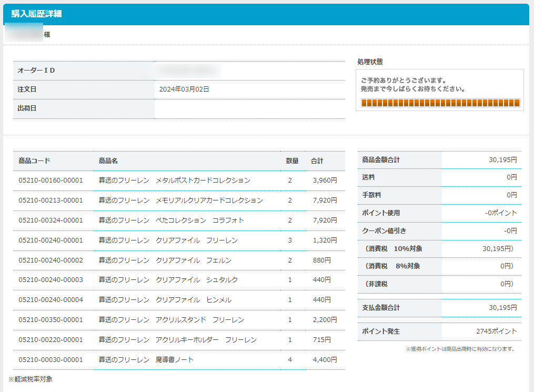The width and height of the screenshot is (534, 392).
Task: Click the 440円 total in the ヒンメル row
Action: (x=322, y=300)
